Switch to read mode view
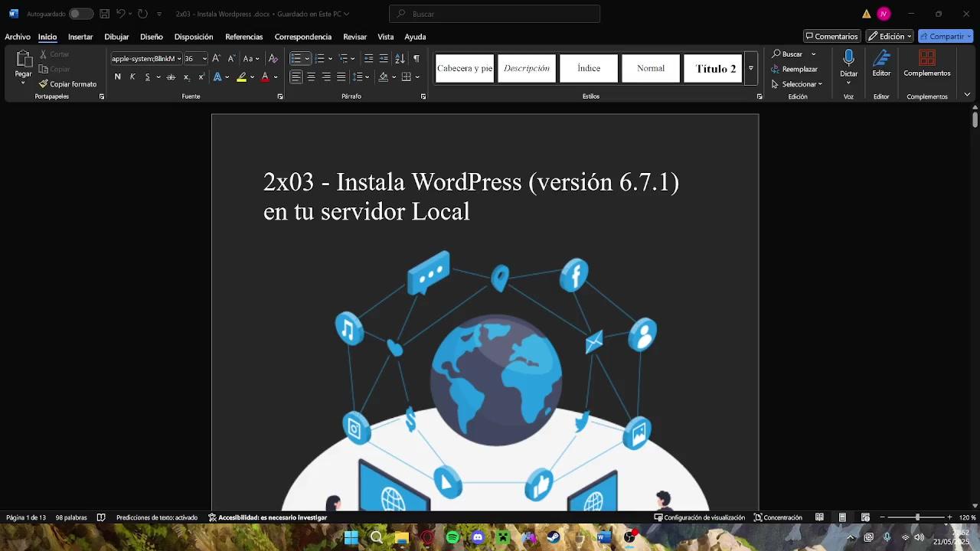This screenshot has height=551, width=980. (x=819, y=517)
